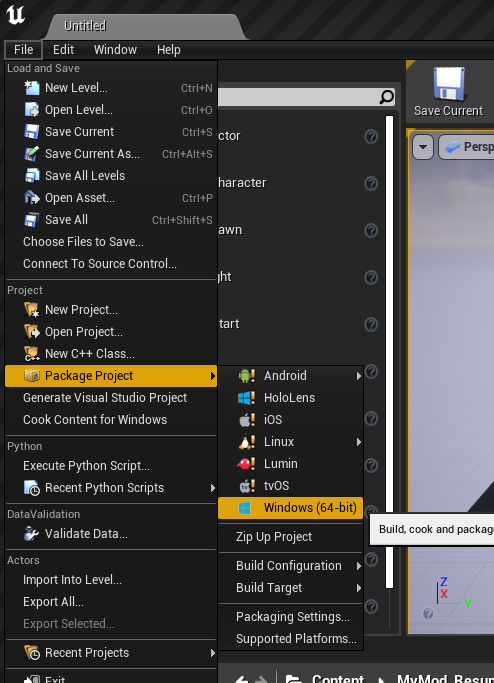Choose Save All Levels menu entry
This screenshot has height=683, width=494.
(111, 176)
